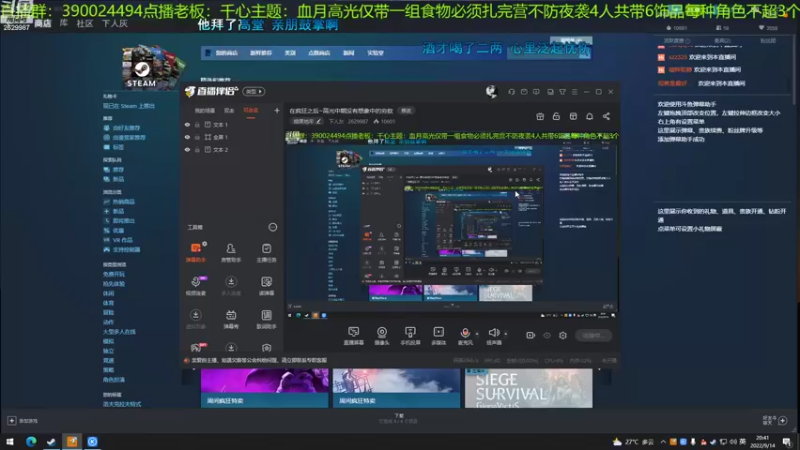The image size is (800, 450).
Task: Open 您的商店 menu in Steam store bar
Action: [x=226, y=53]
